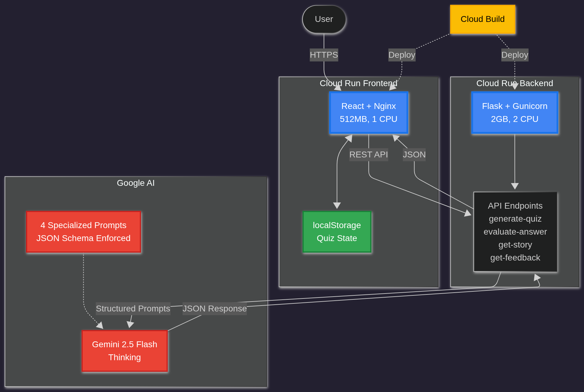This screenshot has height=392, width=584.
Task: Select the generate-quiz endpoint text
Action: pos(515,219)
